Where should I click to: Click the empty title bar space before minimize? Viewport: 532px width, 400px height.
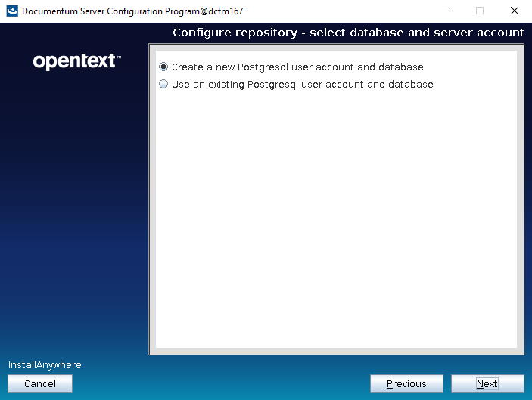click(341, 11)
